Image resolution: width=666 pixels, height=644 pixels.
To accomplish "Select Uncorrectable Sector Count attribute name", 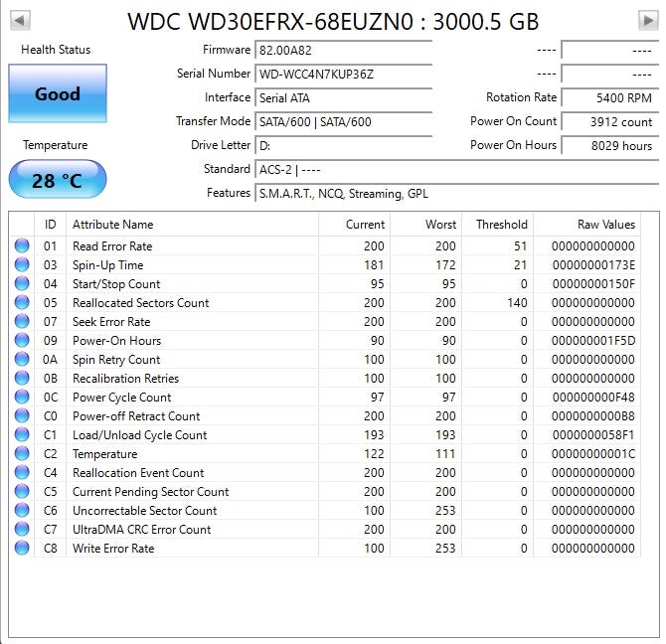I will coord(144,511).
